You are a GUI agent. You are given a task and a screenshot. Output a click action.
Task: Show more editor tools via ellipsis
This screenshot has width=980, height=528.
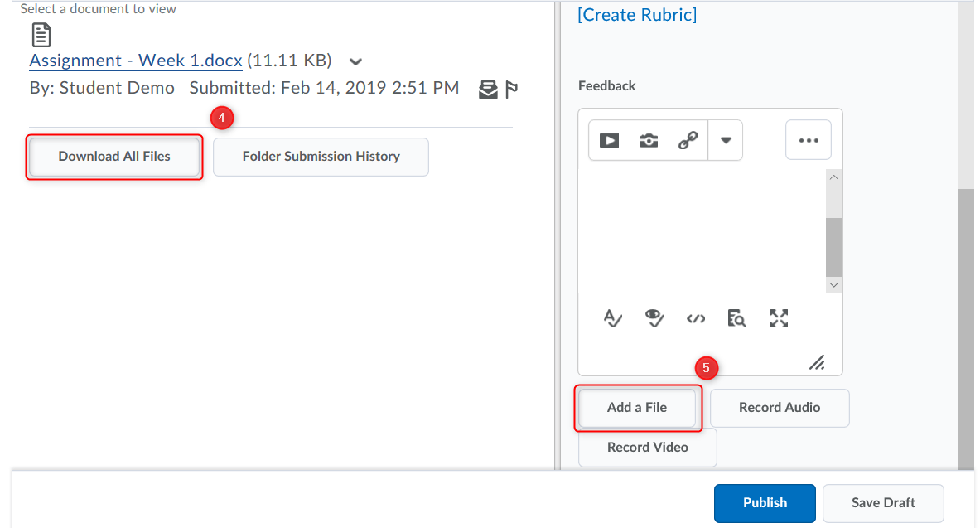[808, 140]
